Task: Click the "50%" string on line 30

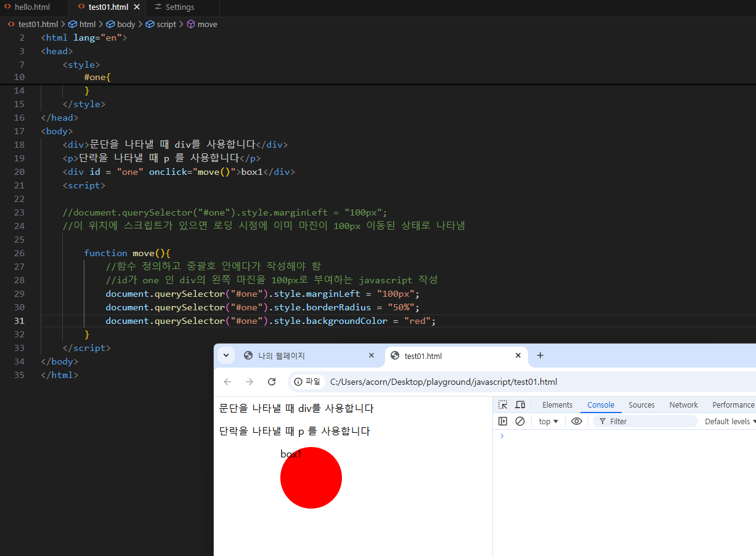Action: [402, 307]
